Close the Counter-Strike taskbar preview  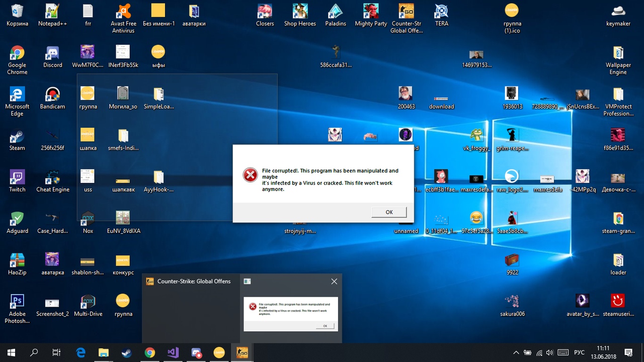pyautogui.click(x=334, y=282)
